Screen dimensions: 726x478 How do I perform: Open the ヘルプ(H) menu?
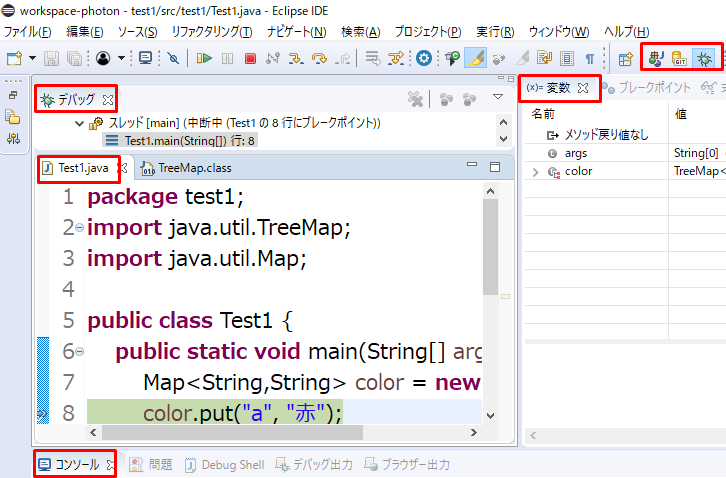tap(626, 31)
